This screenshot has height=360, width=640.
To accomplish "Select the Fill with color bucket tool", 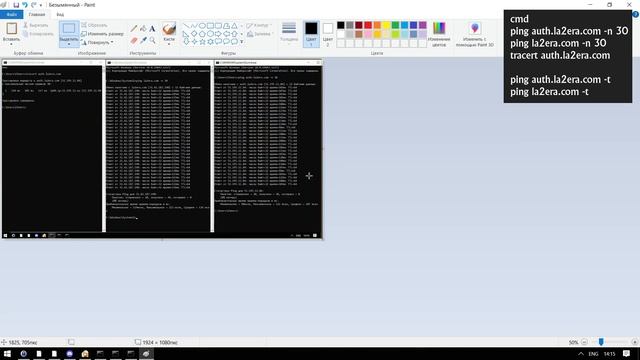I will 143,29.
